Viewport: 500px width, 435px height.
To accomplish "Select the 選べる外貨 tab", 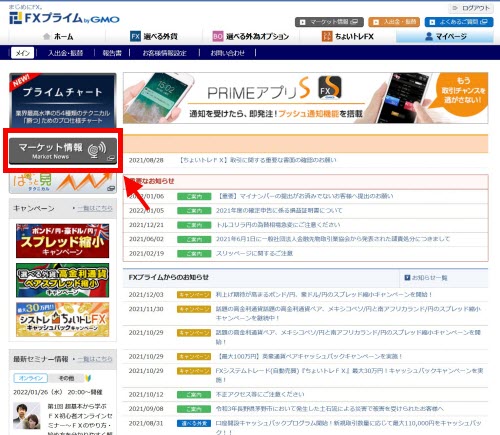I will click(154, 36).
